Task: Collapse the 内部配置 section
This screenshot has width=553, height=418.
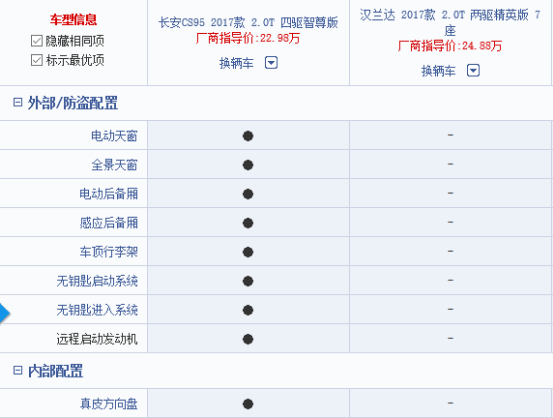Action: click(17, 370)
